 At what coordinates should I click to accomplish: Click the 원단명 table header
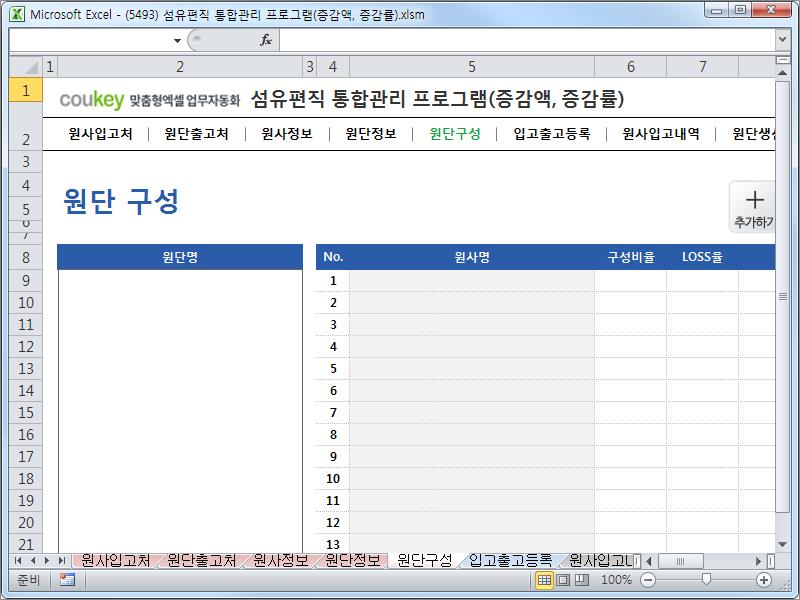(180, 257)
